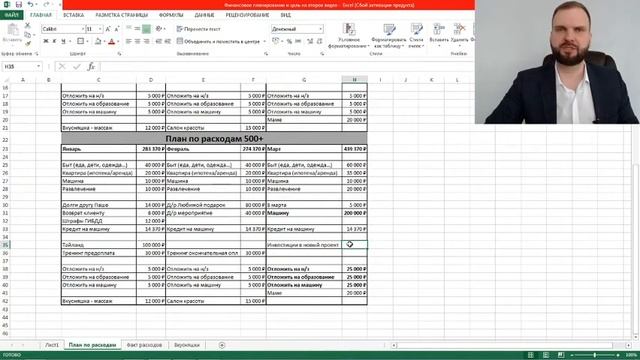Apply the cell borders icon
The height and width of the screenshot is (360, 640).
tap(80, 41)
